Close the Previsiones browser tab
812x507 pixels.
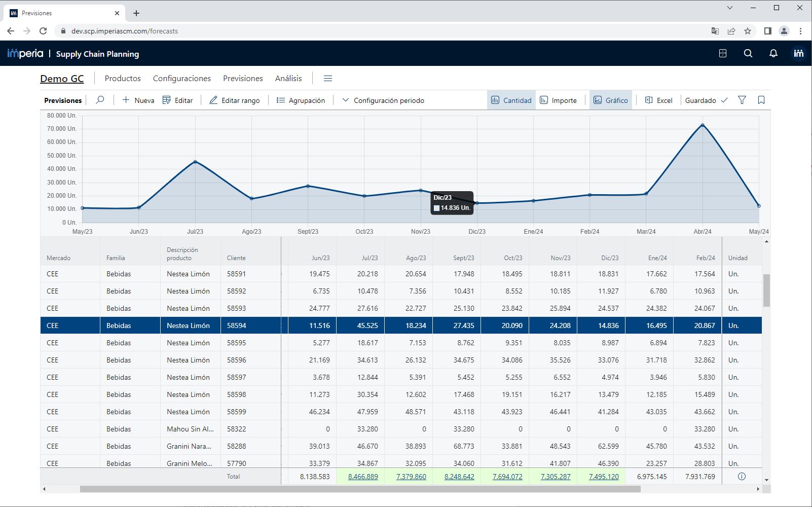coord(117,13)
